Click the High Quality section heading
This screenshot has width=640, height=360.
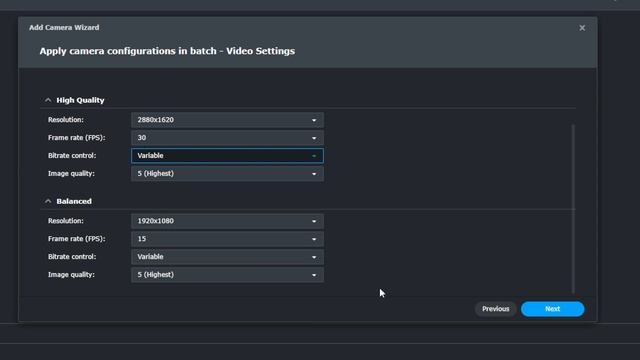[x=80, y=100]
